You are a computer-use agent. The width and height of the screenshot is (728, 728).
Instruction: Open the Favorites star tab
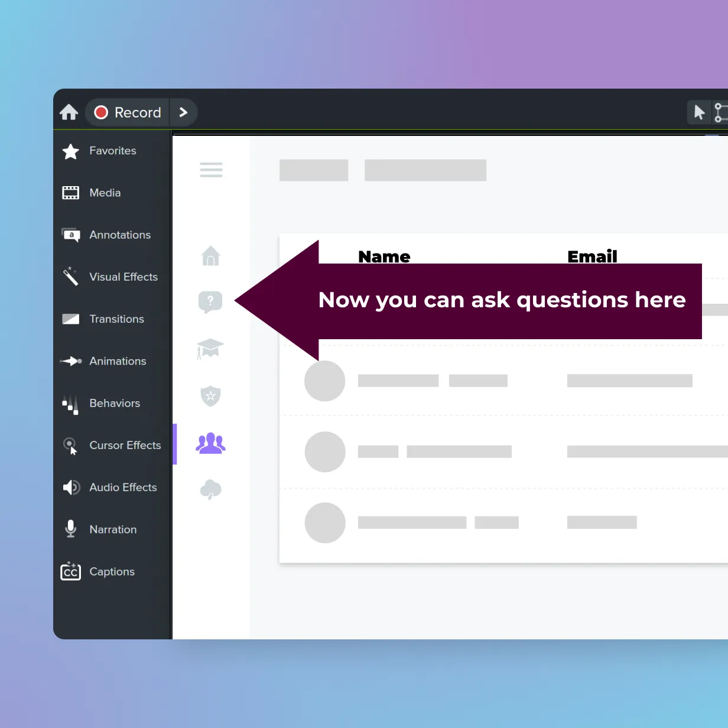(99, 151)
